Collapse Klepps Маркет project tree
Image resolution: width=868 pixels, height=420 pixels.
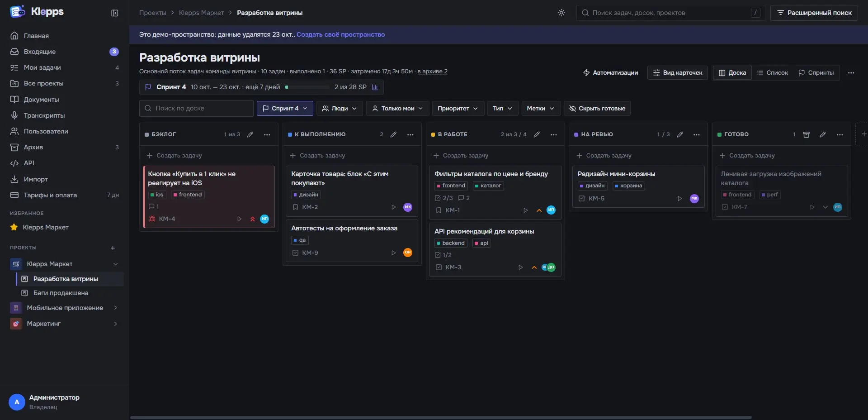point(115,264)
